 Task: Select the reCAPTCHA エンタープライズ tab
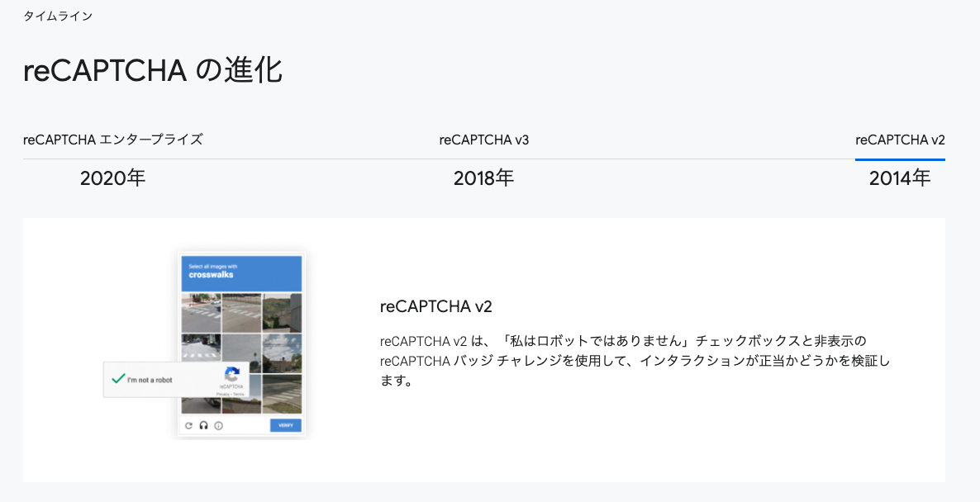[113, 140]
